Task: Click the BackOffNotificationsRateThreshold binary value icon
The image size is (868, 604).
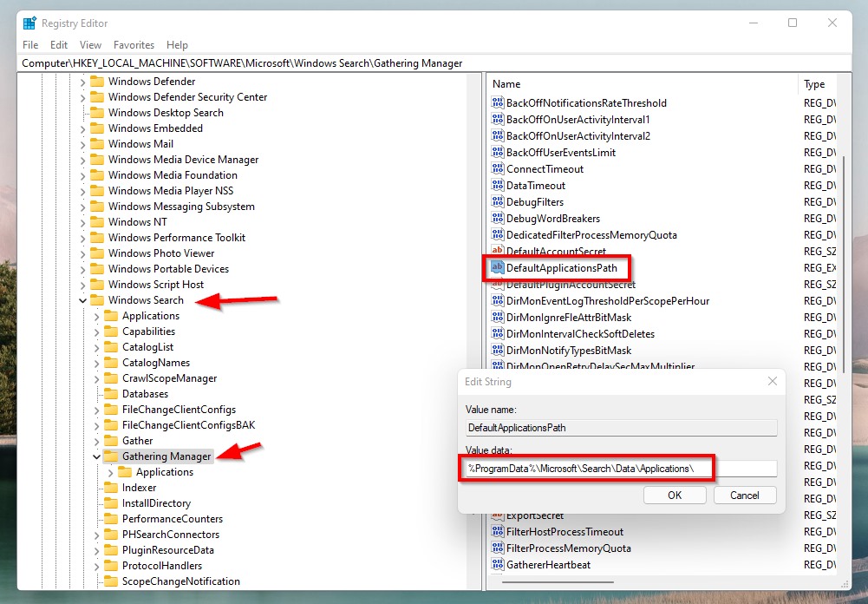Action: (498, 102)
